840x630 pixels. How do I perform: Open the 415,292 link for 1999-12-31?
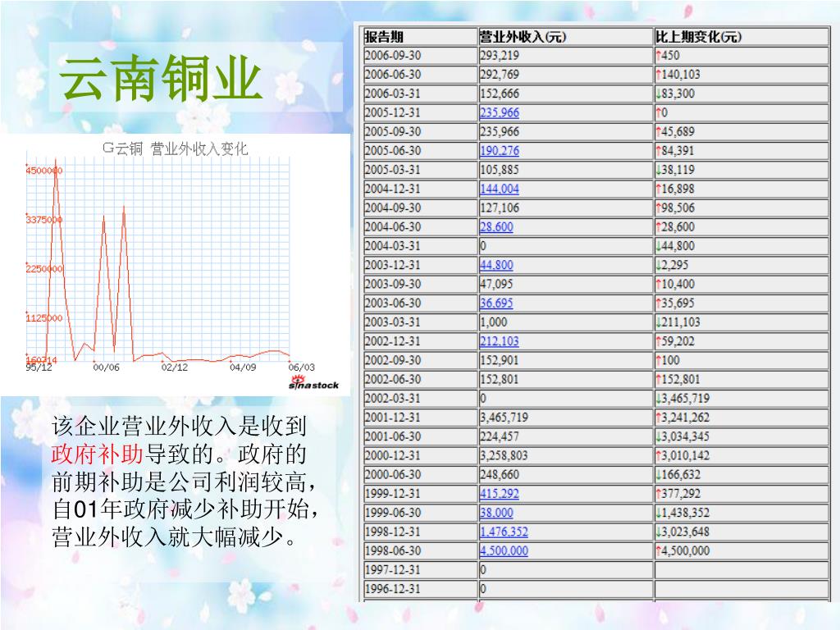[500, 493]
